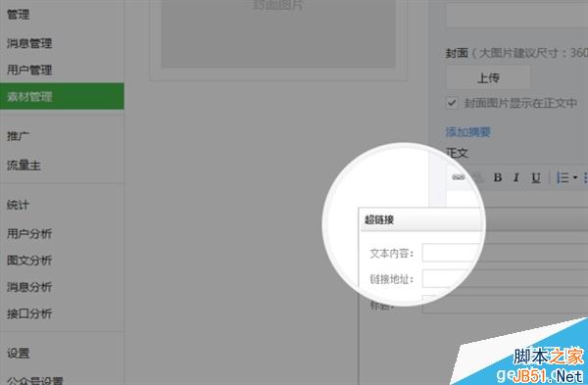Screen dimensions: 588x385
Task: Toggle Underline formatting in editor toolbar
Action: pyautogui.click(x=536, y=177)
